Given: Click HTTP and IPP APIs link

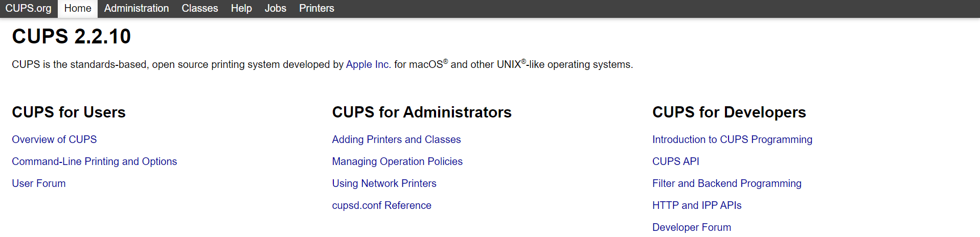Looking at the screenshot, I should coord(697,205).
